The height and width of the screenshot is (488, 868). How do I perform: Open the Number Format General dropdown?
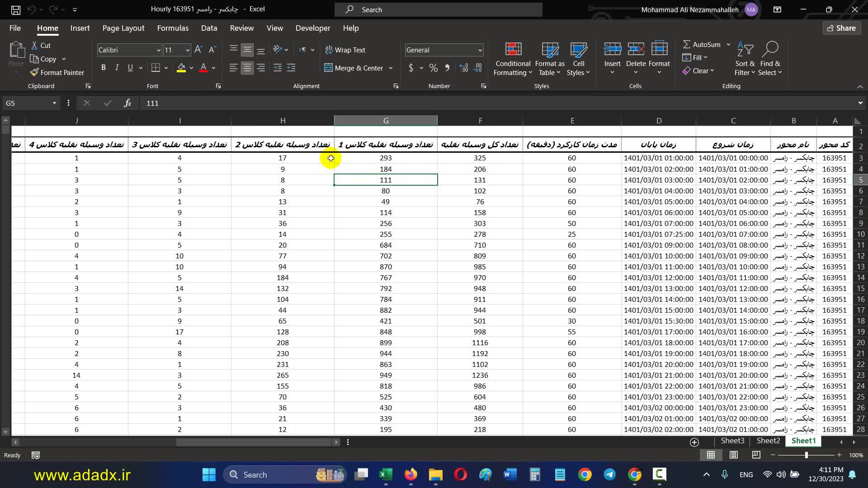pyautogui.click(x=480, y=50)
